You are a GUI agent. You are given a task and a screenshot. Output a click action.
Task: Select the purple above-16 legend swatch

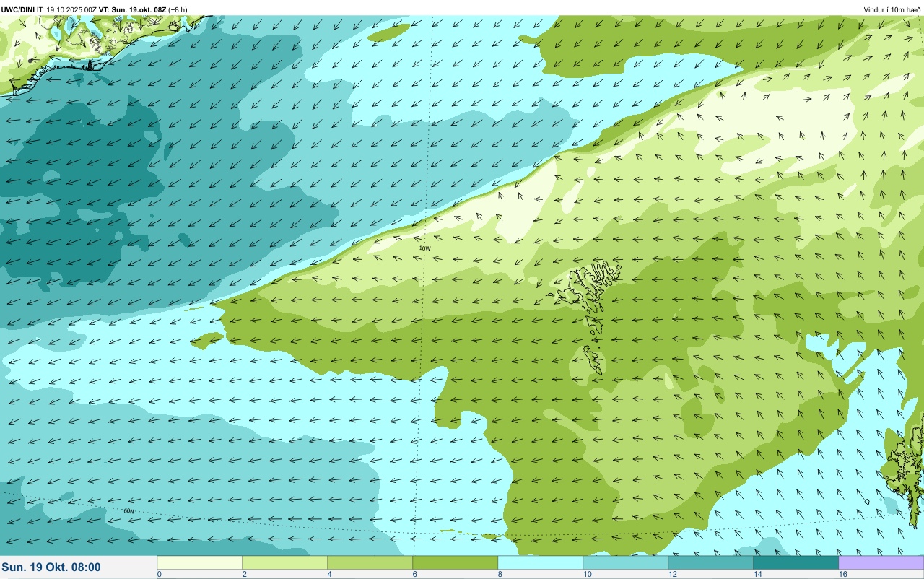(x=881, y=562)
